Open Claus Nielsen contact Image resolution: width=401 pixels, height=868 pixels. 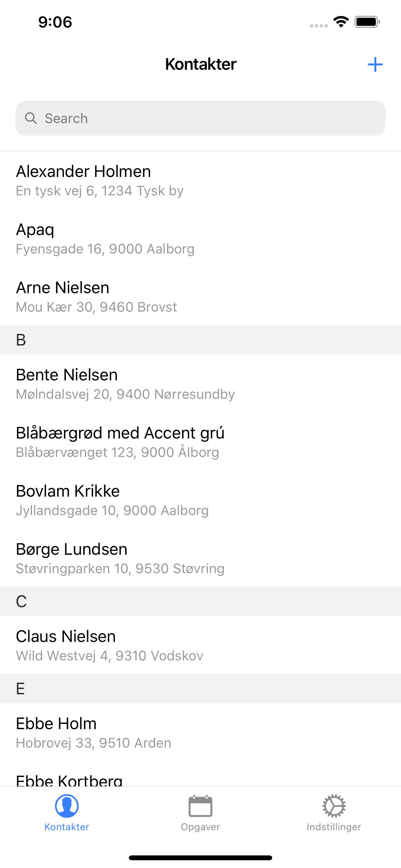[x=200, y=645]
